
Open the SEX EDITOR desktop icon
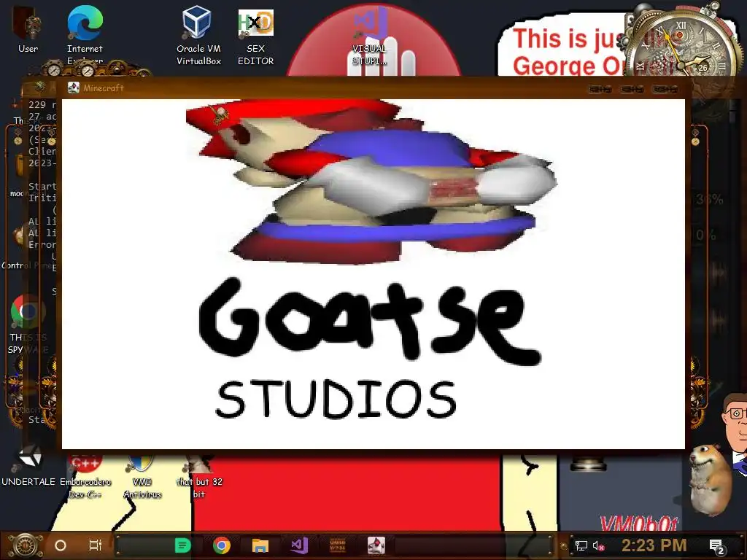click(x=256, y=36)
